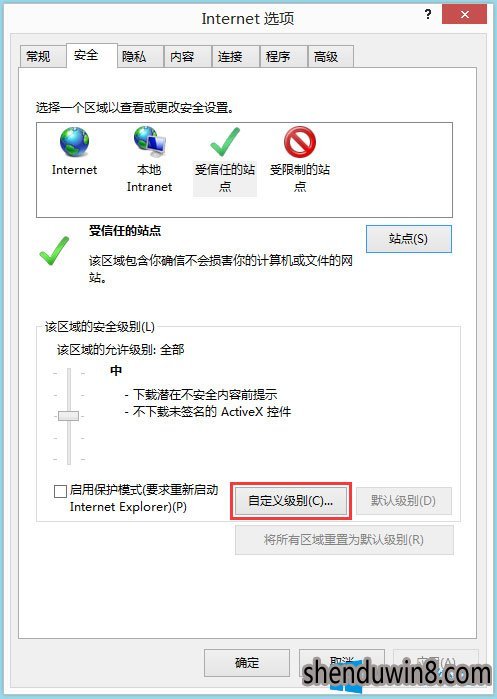Open 自定义级别(C)... settings
The width and height of the screenshot is (497, 699).
pos(291,501)
